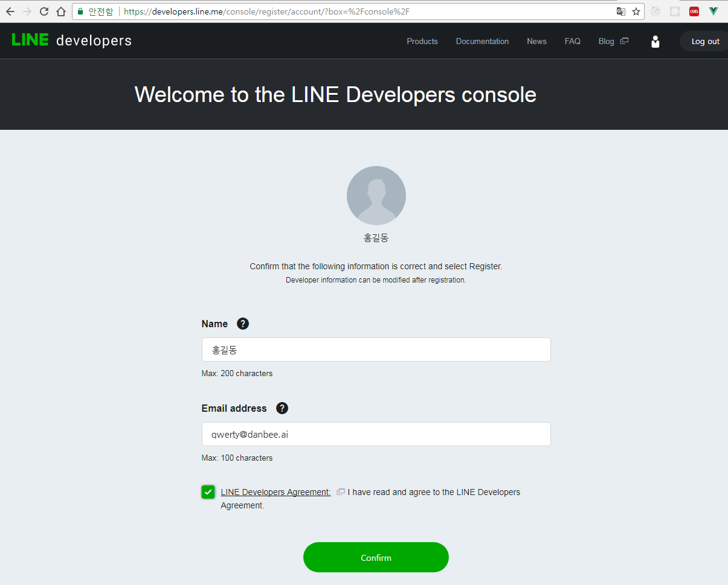Screen dimensions: 728x585
Task: Click external-link icon after LINE Developers Agreement
Action: [341, 492]
